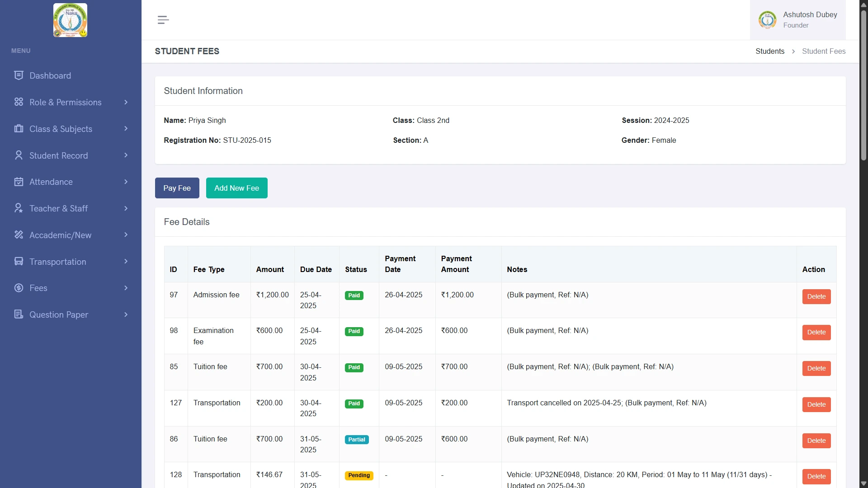Delete Transportation row 127

coord(816,404)
